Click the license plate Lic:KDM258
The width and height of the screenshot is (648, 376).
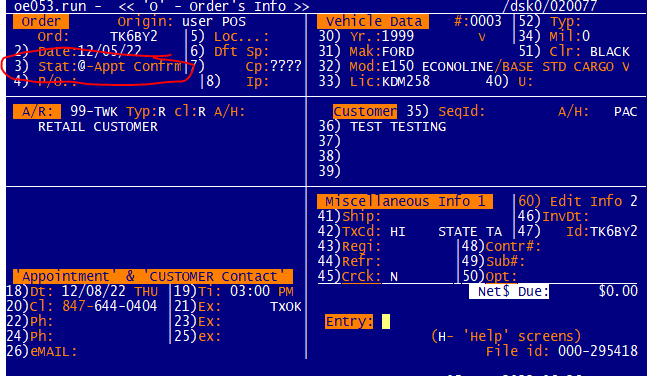[390, 81]
